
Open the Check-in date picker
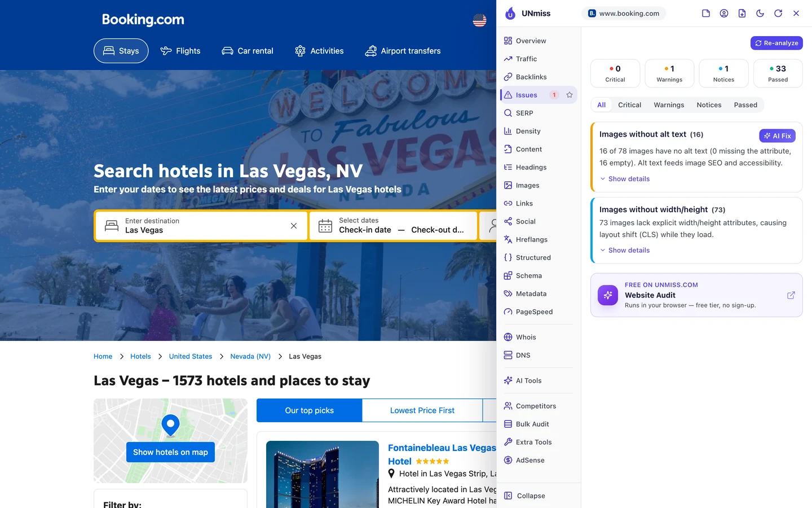tap(365, 230)
